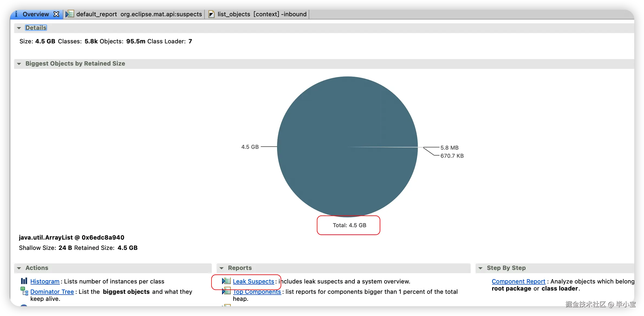Click the Top Components report icon

226,291
